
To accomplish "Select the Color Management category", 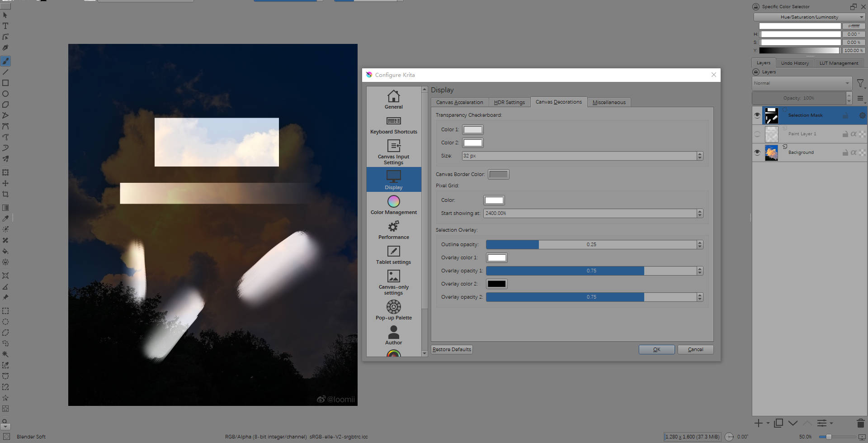I will pyautogui.click(x=393, y=205).
